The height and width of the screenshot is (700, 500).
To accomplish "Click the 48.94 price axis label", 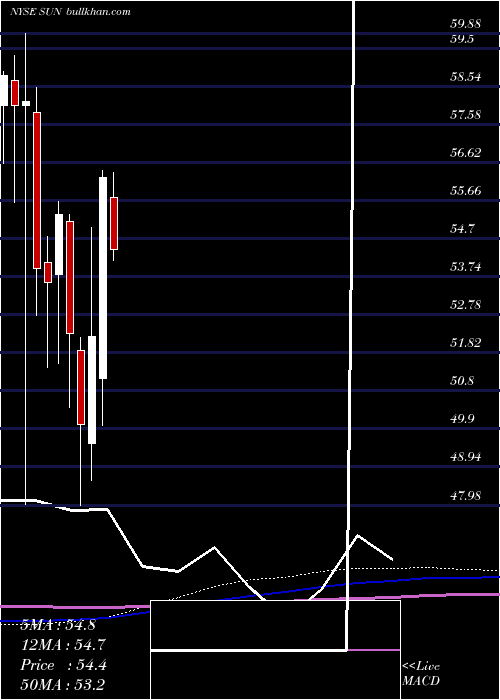I will coord(465,457).
